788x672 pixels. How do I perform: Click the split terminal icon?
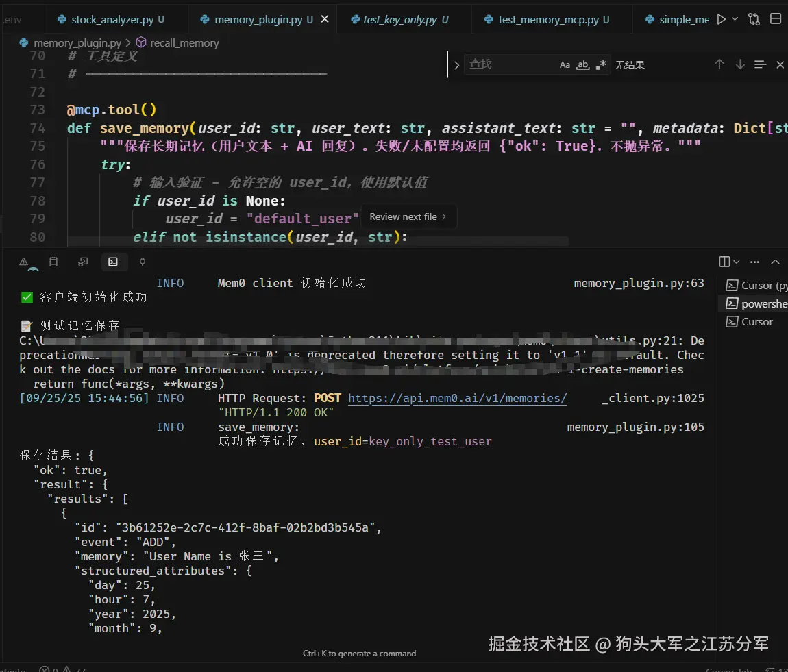tap(724, 262)
